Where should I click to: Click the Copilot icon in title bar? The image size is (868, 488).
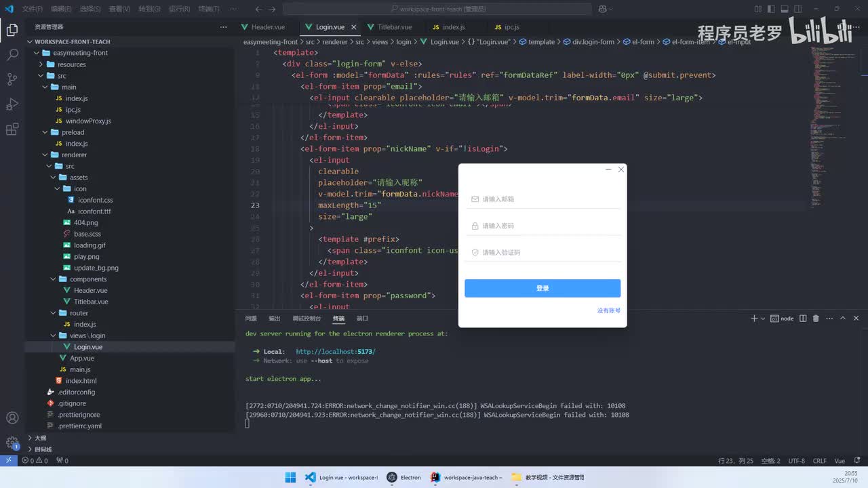[602, 9]
